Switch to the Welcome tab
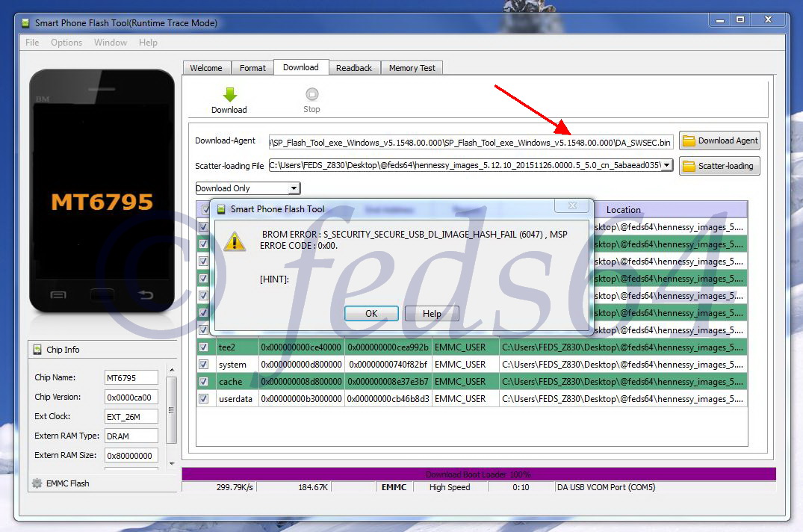Screen dimensions: 803x532 pos(206,68)
